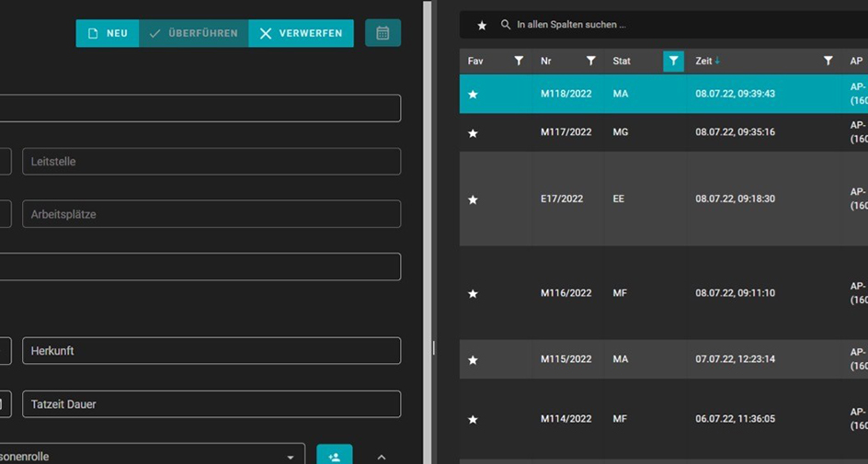
Task: Click the add person icon button
Action: pos(335,455)
